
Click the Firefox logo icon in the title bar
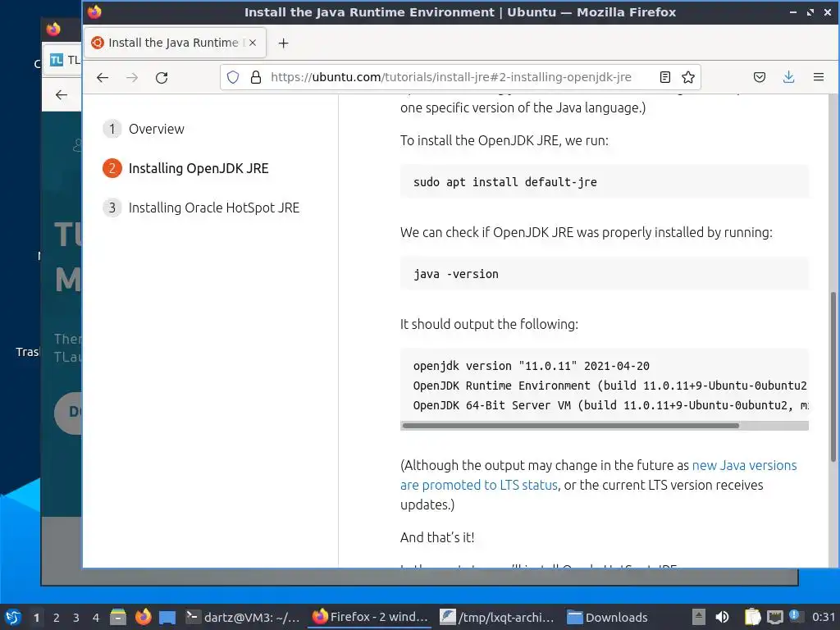click(94, 11)
